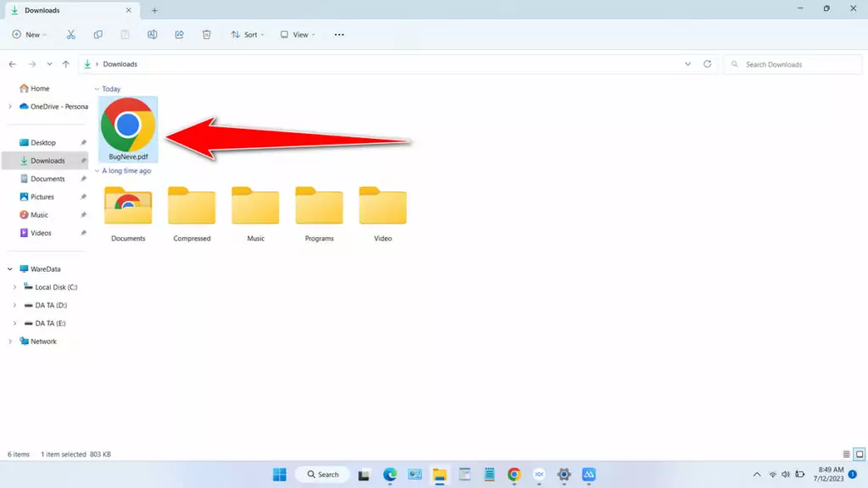Select the Programs folder
This screenshot has height=488, width=868.
[x=319, y=214]
